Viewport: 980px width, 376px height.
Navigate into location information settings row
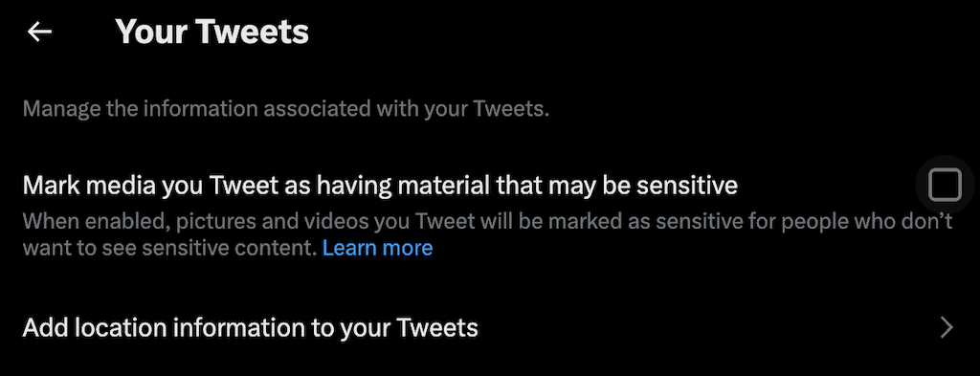coord(490,327)
